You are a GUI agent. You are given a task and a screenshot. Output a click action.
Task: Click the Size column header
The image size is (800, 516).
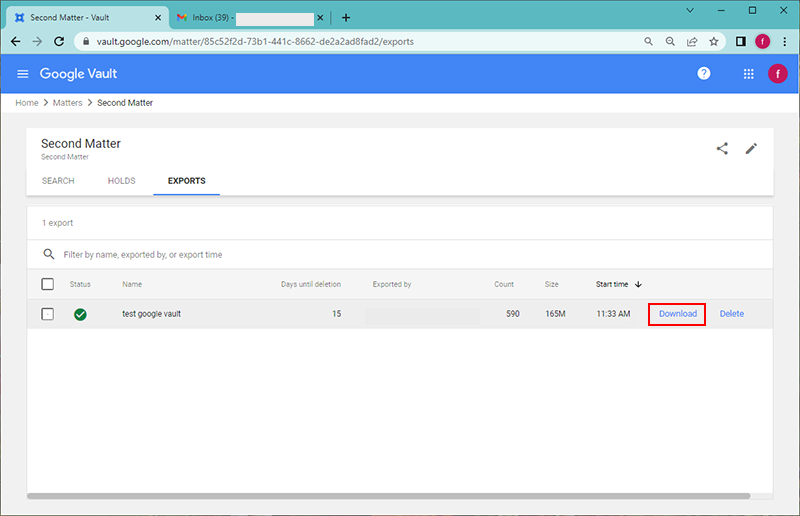point(552,284)
